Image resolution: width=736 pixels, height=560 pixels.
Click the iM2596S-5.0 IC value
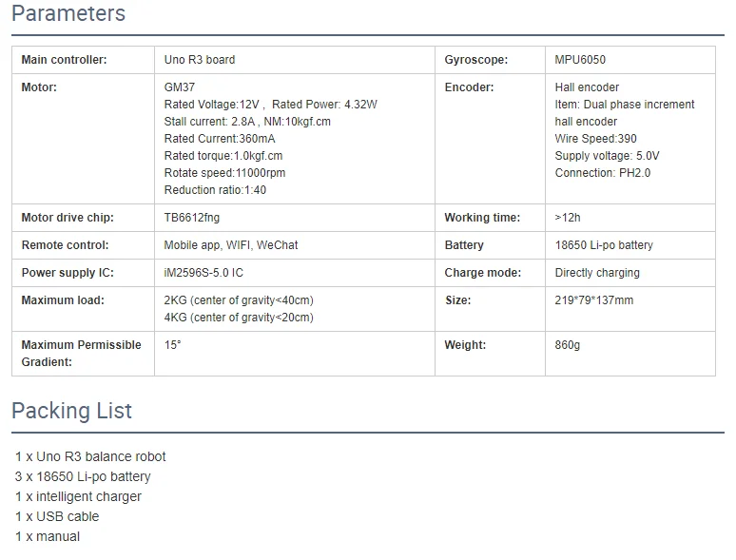point(203,273)
